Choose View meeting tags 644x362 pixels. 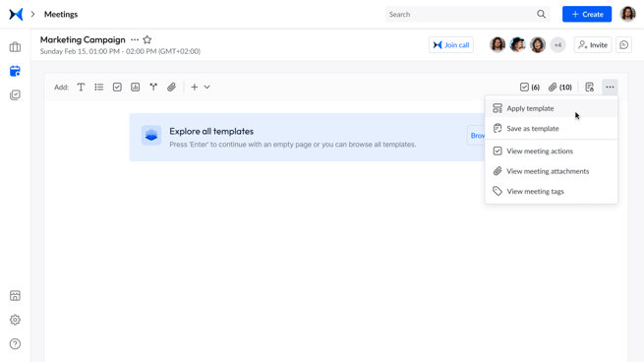click(x=552, y=192)
